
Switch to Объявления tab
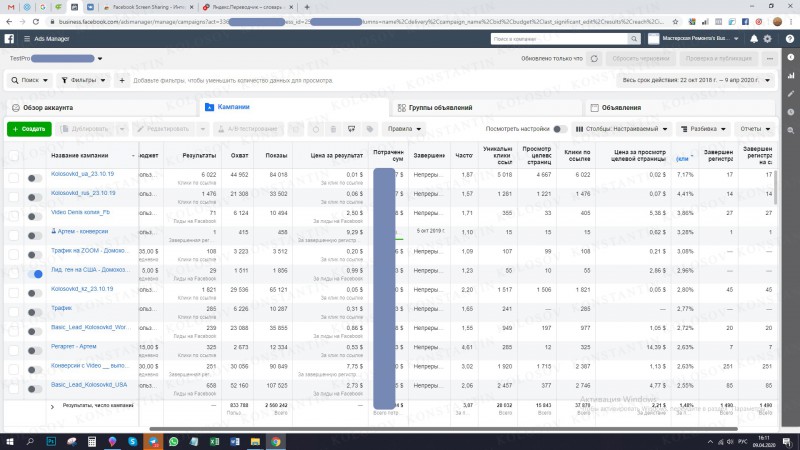(680, 108)
